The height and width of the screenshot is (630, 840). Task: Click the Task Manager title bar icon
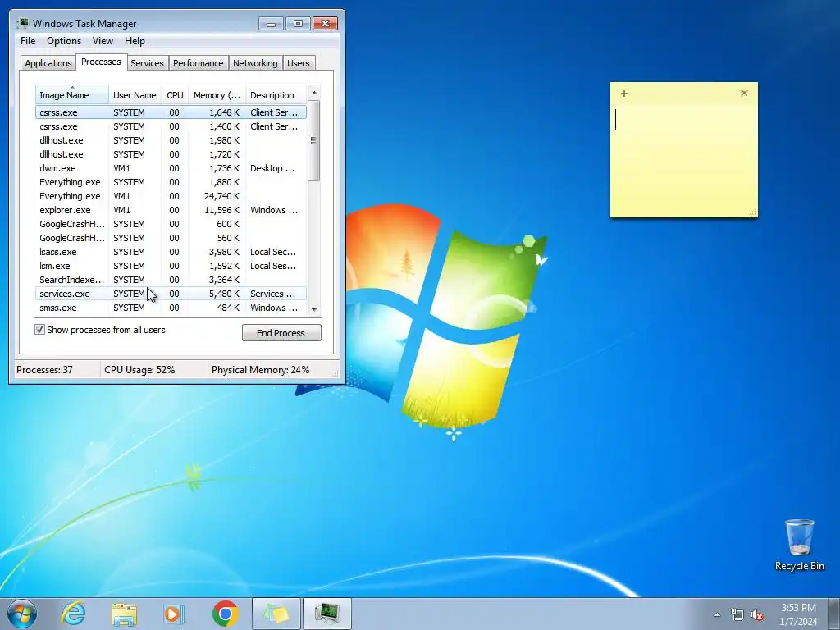(23, 23)
